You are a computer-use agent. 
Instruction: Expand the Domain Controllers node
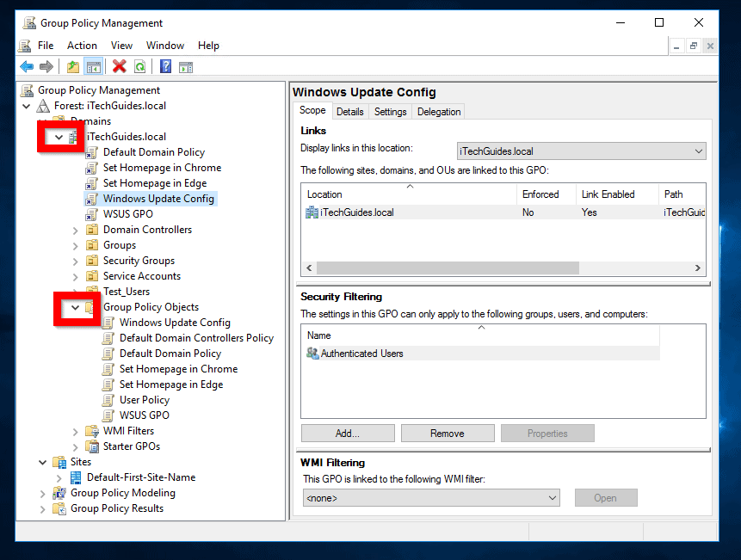coord(76,231)
